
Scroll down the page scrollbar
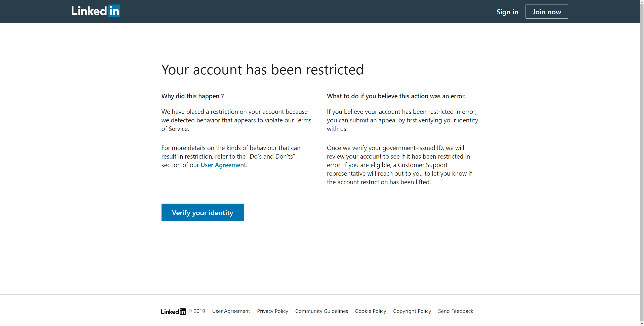coord(641,323)
